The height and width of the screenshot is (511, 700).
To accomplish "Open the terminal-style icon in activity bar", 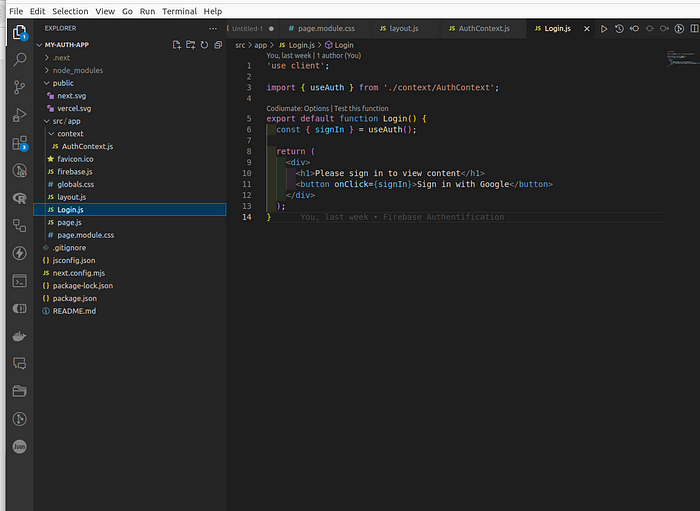I will (20, 281).
